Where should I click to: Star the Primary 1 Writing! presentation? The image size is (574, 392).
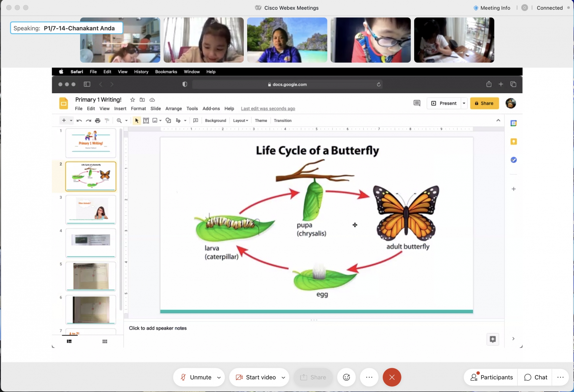[x=132, y=100]
